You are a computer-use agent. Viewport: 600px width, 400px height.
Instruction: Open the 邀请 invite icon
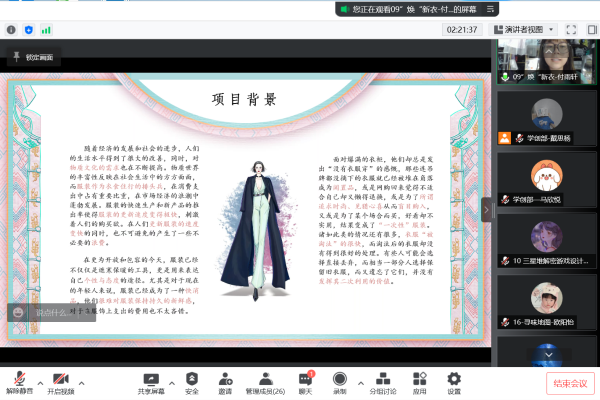tap(226, 379)
